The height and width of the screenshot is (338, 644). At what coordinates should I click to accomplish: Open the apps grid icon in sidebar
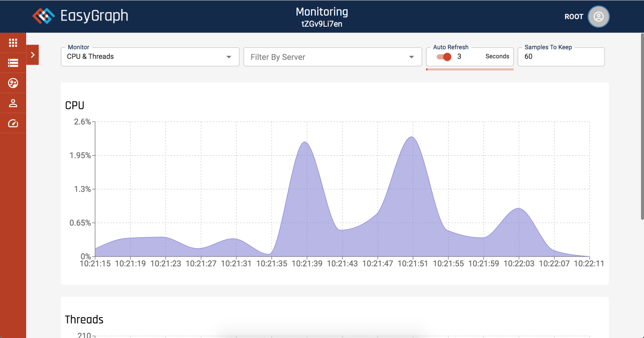(13, 43)
